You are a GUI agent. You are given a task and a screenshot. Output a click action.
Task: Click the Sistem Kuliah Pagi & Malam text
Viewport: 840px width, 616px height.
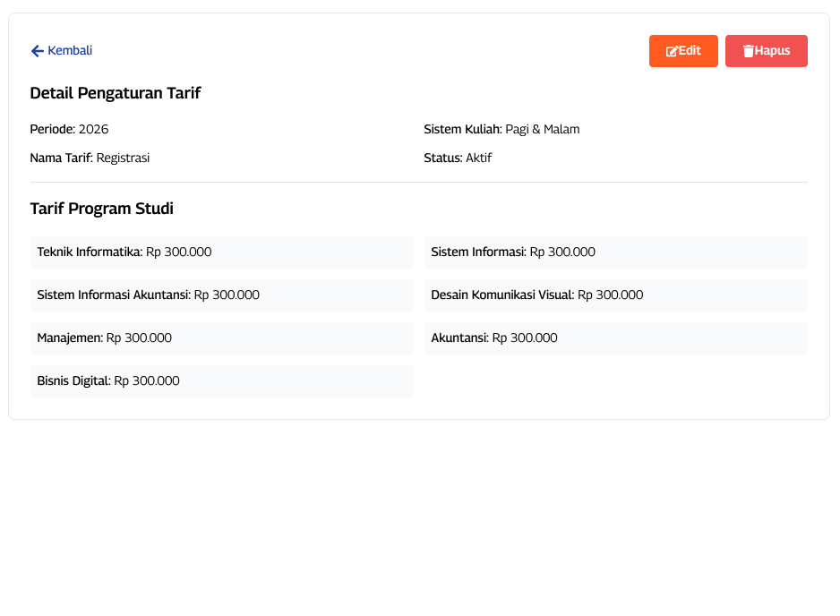click(x=501, y=129)
